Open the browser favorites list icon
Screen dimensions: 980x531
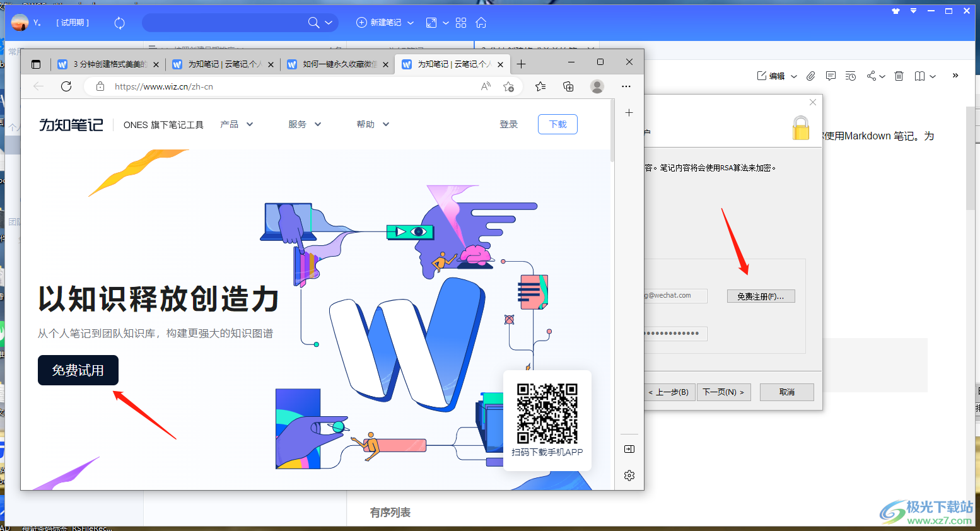(540, 86)
